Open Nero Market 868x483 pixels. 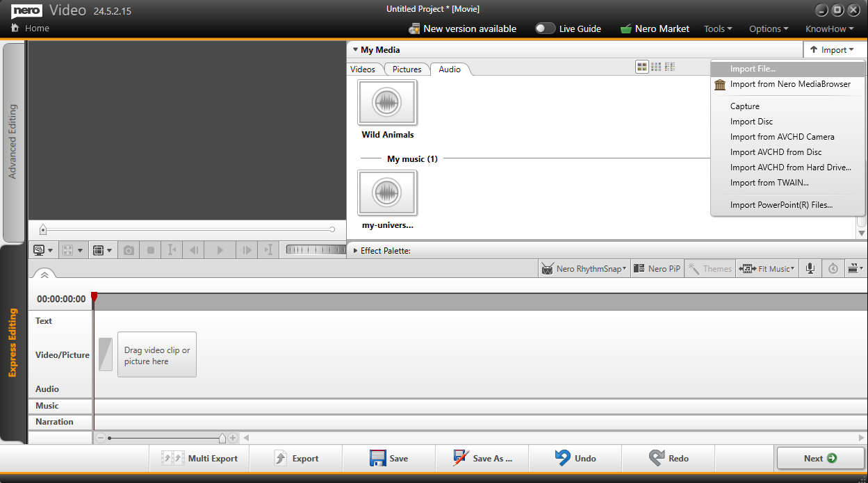coord(655,28)
